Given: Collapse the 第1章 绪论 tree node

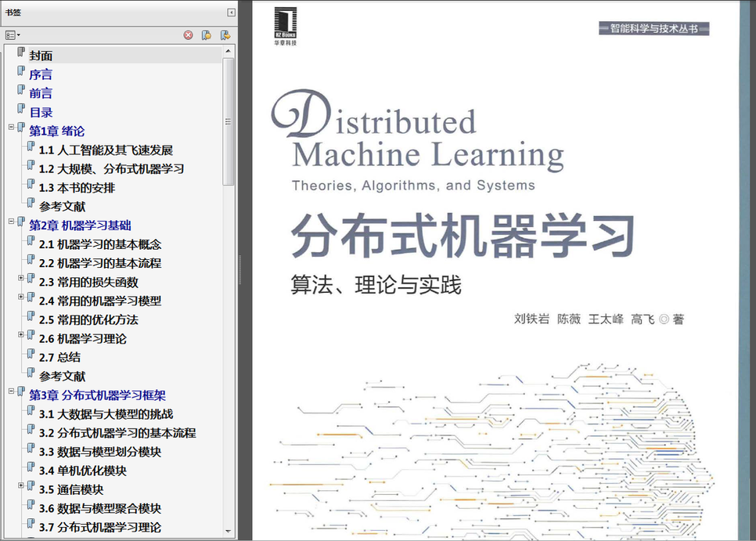Looking at the screenshot, I should pyautogui.click(x=12, y=128).
